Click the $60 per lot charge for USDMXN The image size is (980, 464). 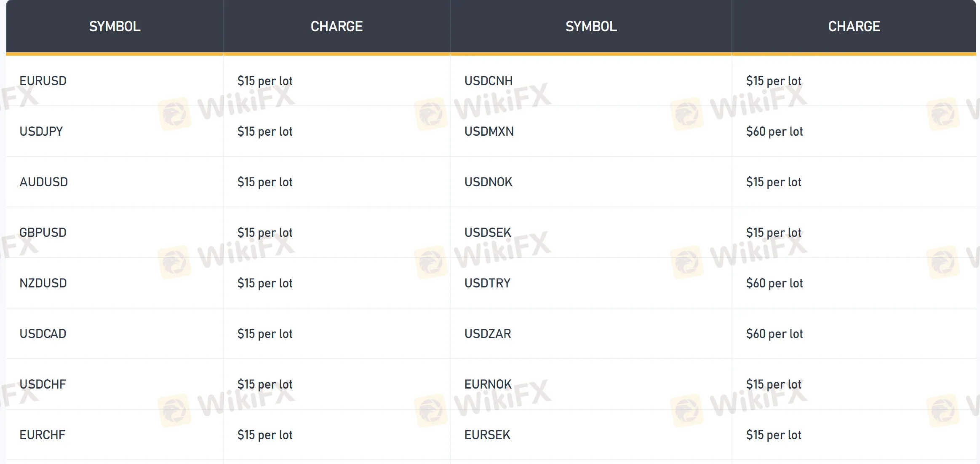coord(774,131)
